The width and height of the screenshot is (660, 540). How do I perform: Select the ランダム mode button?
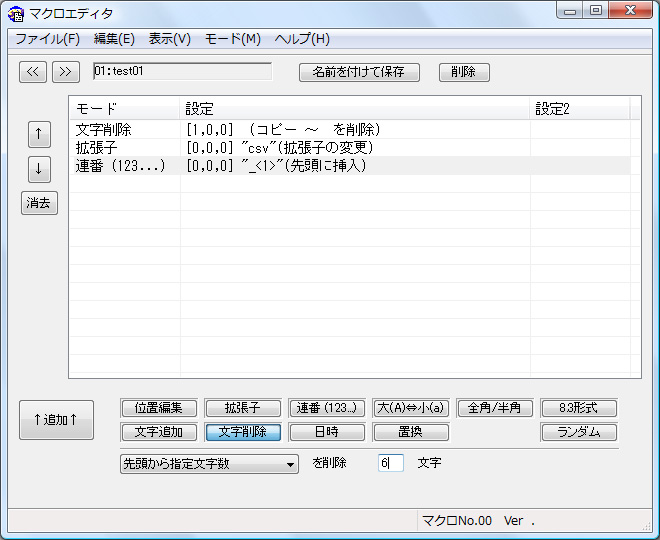579,432
